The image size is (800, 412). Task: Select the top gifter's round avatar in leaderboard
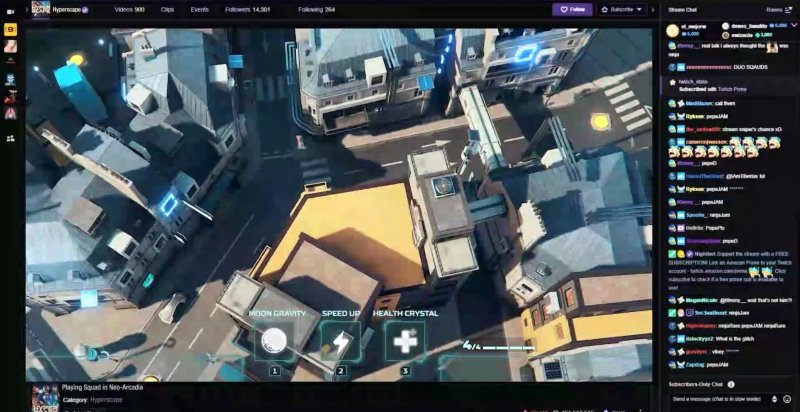pyautogui.click(x=672, y=30)
